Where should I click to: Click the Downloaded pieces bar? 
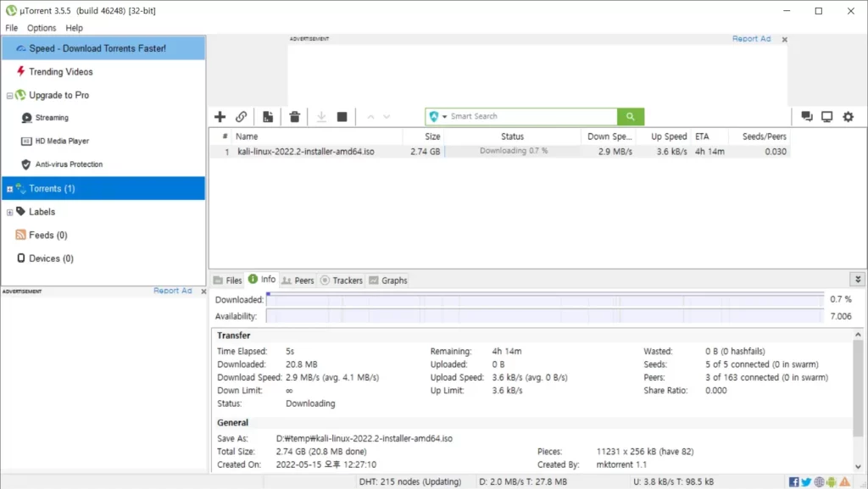point(545,299)
